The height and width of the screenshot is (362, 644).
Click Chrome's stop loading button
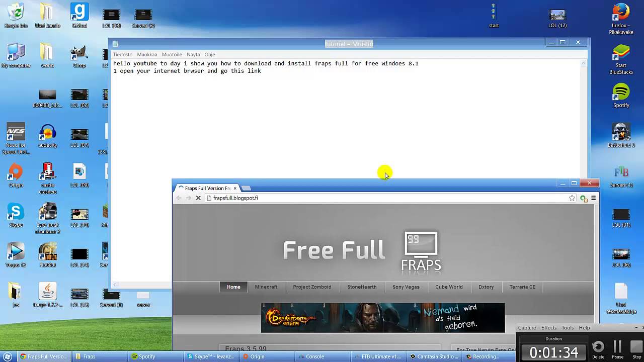198,198
